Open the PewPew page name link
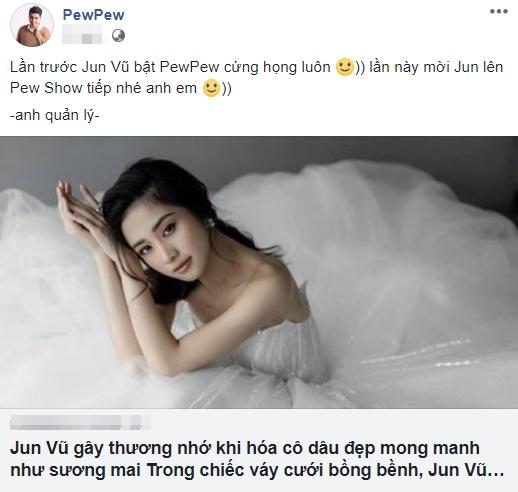 93,15
